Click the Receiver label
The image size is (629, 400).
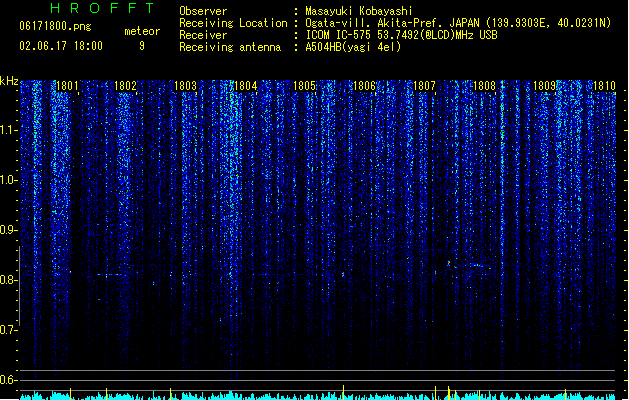[x=203, y=35]
